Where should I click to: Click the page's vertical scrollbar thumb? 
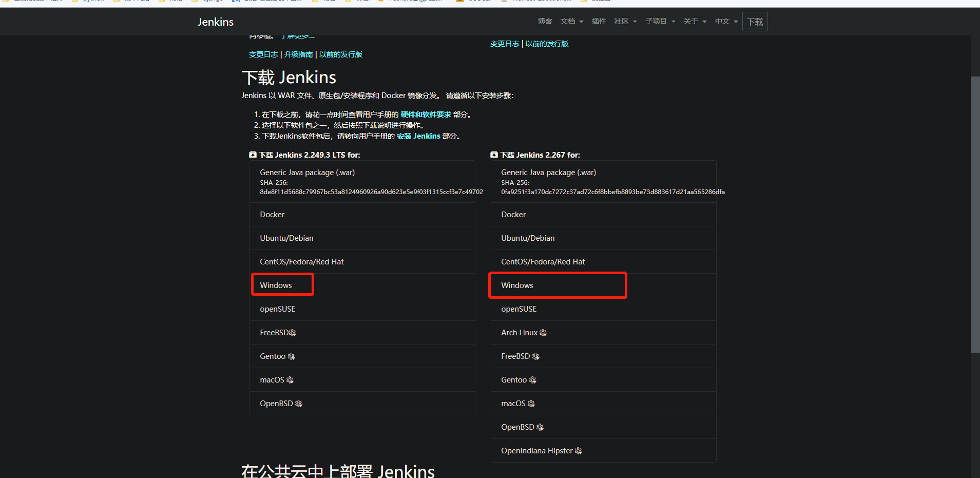[x=975, y=215]
